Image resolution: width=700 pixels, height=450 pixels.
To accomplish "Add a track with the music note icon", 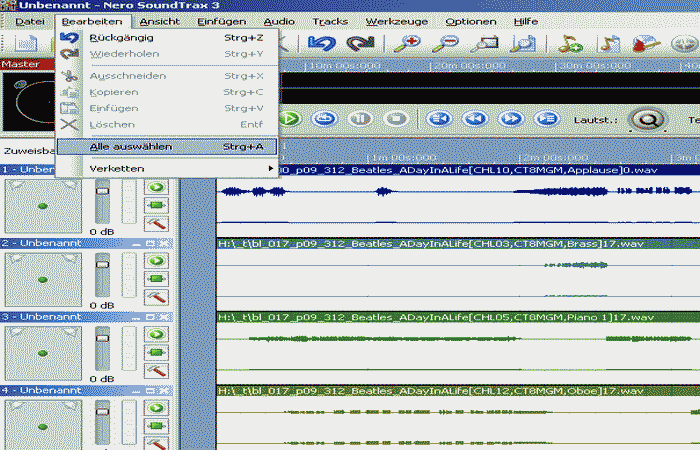I will pyautogui.click(x=571, y=43).
